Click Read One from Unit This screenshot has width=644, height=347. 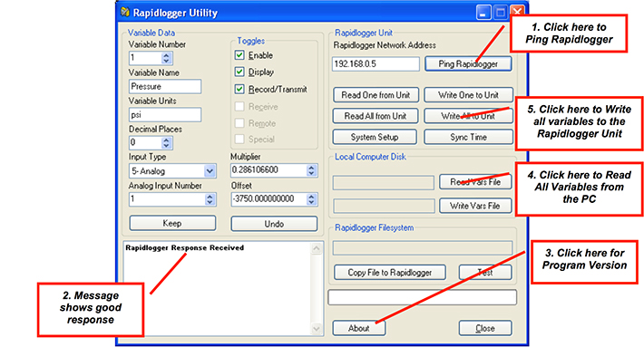click(376, 95)
